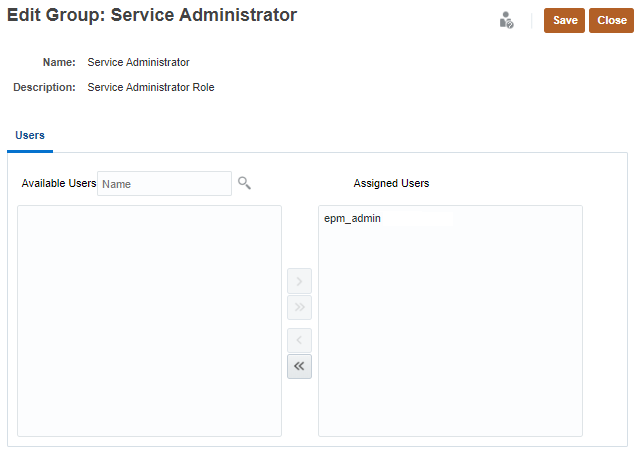Click the Name: field label
Viewport: 640px width, 459px height.
(x=59, y=62)
